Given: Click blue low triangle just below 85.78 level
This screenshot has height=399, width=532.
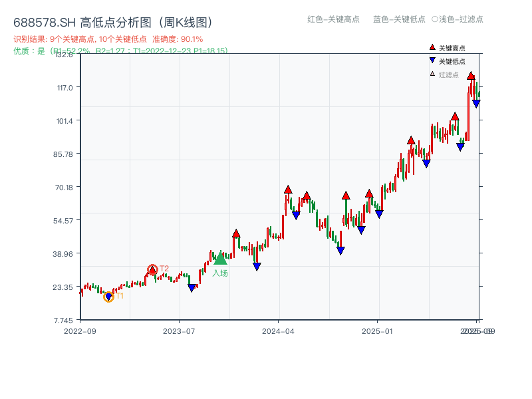Looking at the screenshot, I should tap(426, 164).
